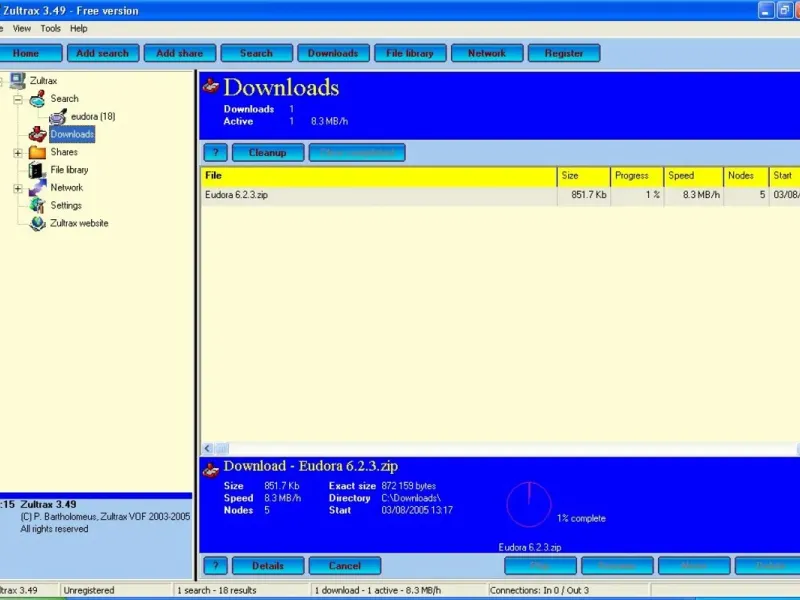Click the circular download progress indicator
Screen dimensions: 800x600
click(529, 505)
